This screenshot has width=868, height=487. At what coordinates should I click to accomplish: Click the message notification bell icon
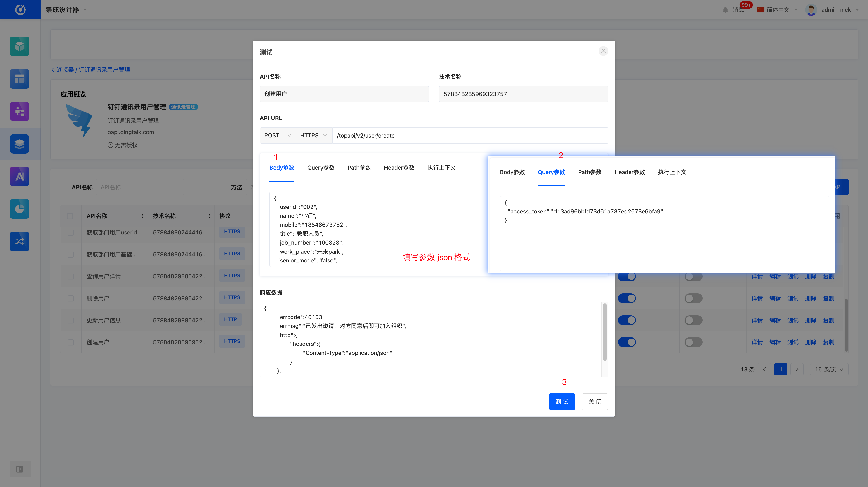click(x=725, y=10)
